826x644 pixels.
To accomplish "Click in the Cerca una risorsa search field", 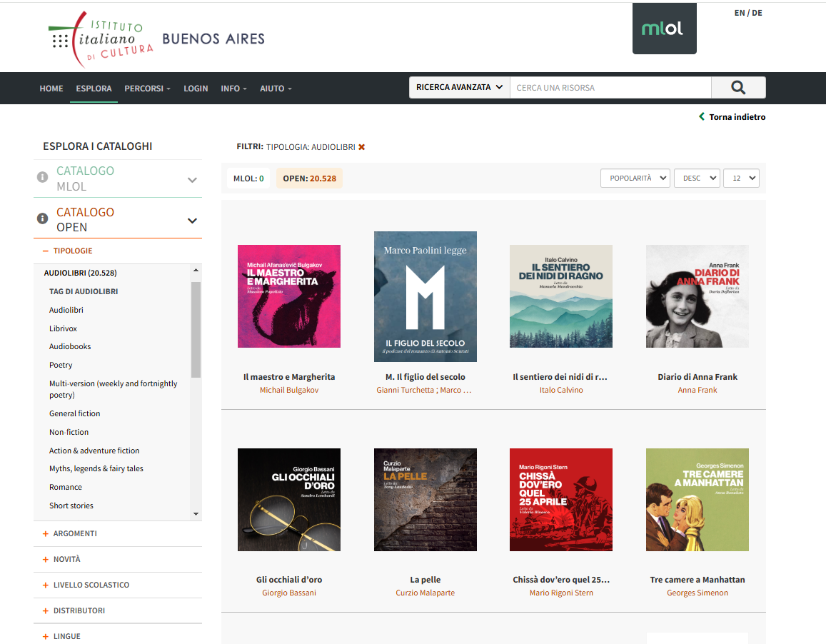I will [610, 88].
